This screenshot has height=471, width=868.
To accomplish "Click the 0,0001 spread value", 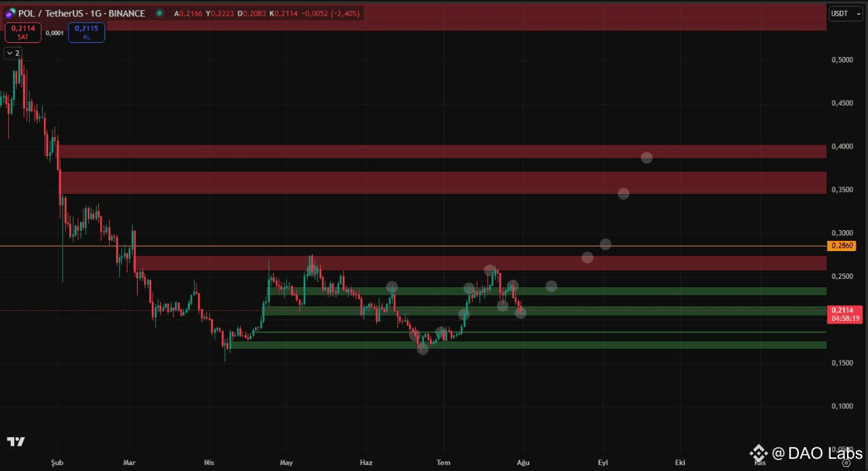I will (55, 33).
